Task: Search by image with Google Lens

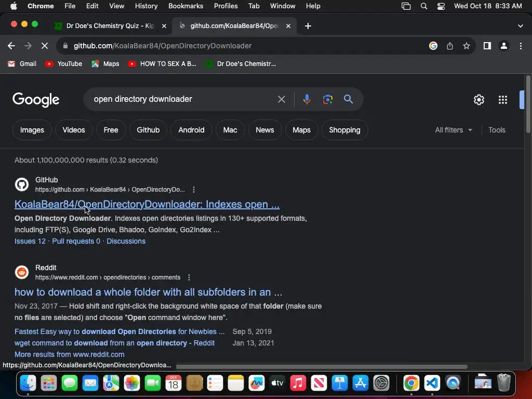Action: coord(327,99)
